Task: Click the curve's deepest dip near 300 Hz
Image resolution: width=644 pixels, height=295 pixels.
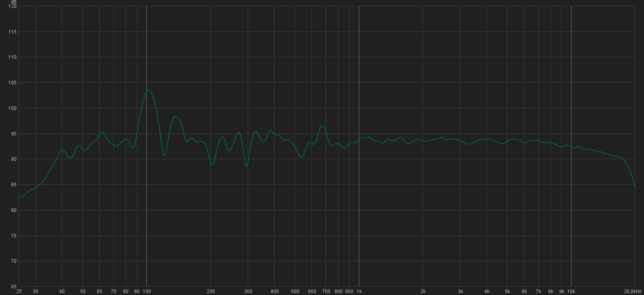Action: [246, 167]
